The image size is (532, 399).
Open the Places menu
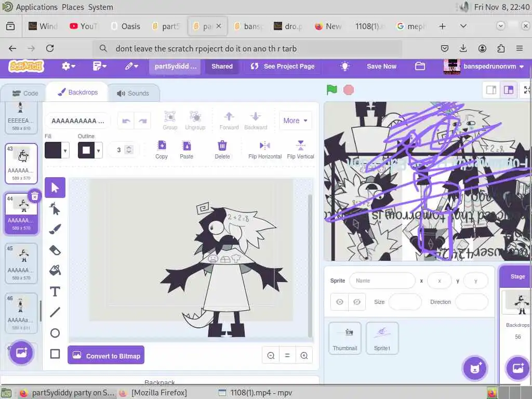click(73, 7)
